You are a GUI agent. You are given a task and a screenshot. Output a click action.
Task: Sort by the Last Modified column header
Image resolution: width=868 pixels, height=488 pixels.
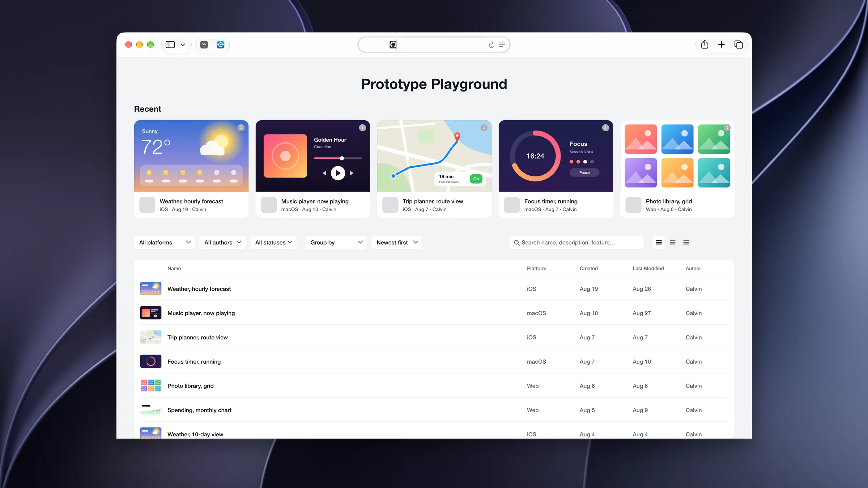click(x=648, y=269)
